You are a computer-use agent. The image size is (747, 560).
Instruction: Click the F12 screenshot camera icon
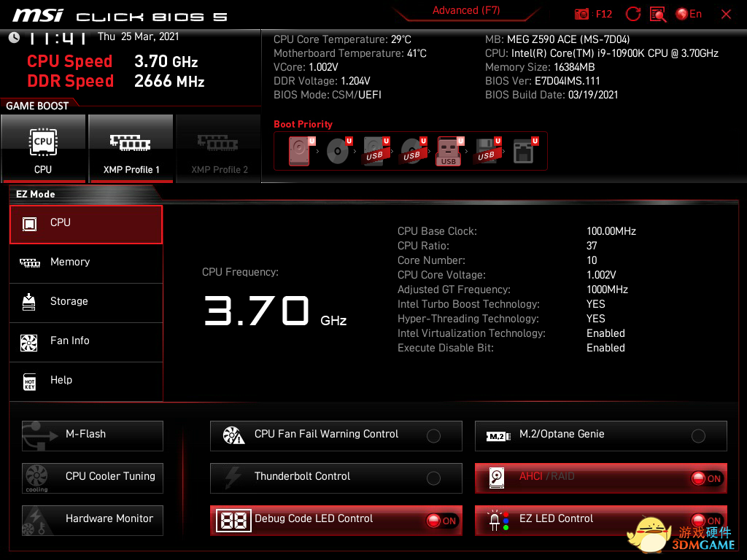(x=581, y=15)
